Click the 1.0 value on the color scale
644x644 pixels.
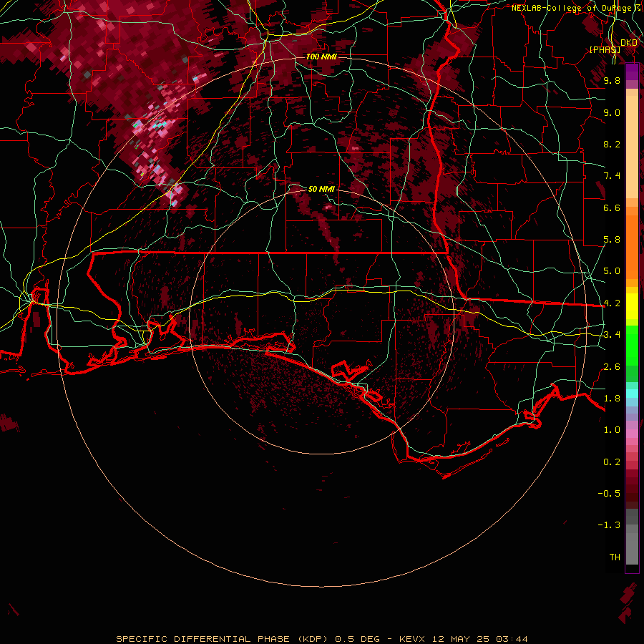click(x=612, y=430)
